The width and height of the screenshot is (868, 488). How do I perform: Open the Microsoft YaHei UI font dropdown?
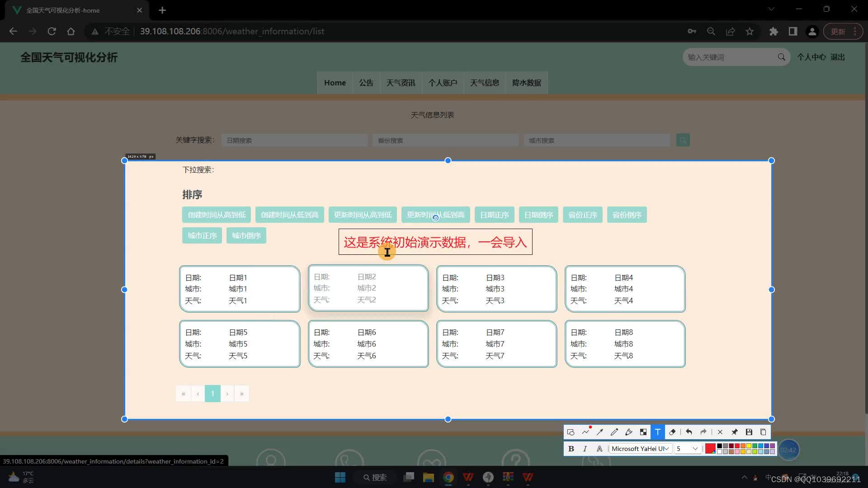(x=640, y=449)
